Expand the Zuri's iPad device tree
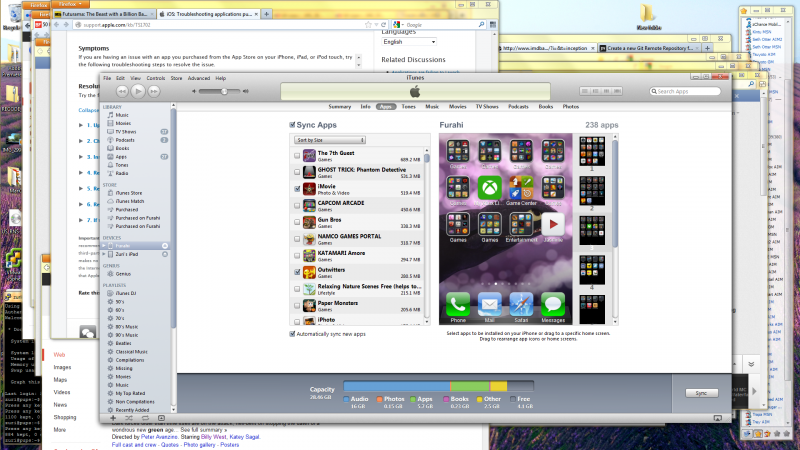Viewport: 800px width, 450px height. pos(104,254)
